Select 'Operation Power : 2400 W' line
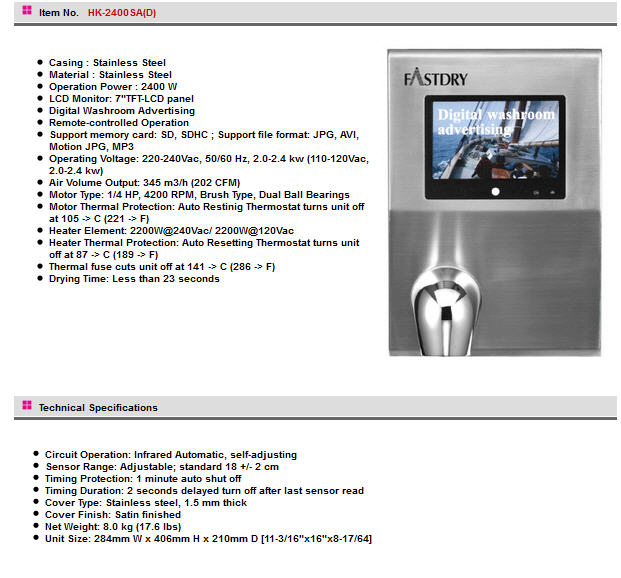 pos(113,86)
